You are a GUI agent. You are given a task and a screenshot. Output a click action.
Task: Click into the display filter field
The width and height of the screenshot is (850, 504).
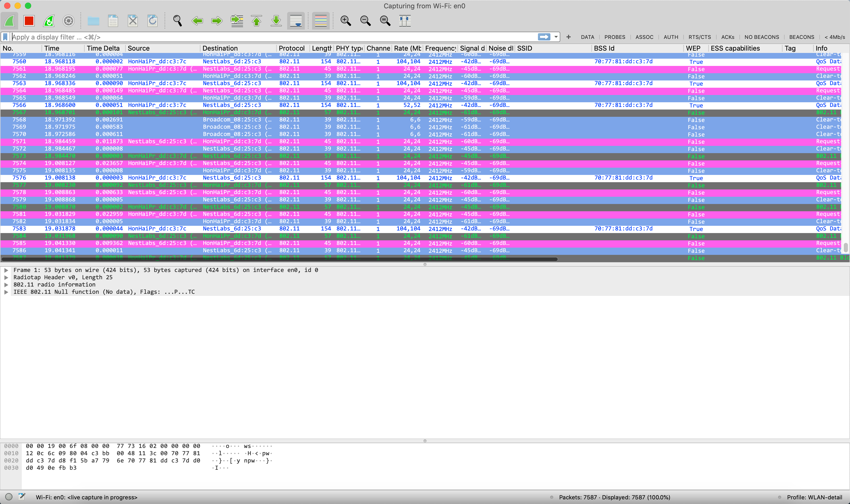click(272, 37)
